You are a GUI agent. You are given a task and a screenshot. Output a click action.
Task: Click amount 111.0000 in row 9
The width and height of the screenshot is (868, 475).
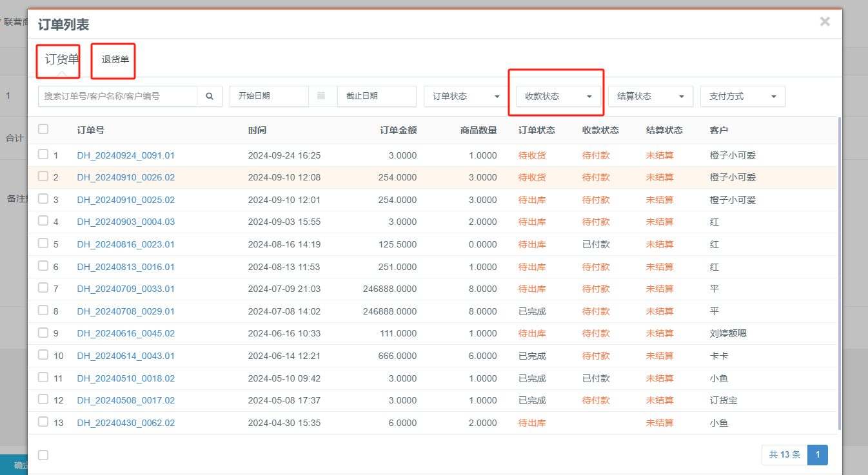click(397, 333)
